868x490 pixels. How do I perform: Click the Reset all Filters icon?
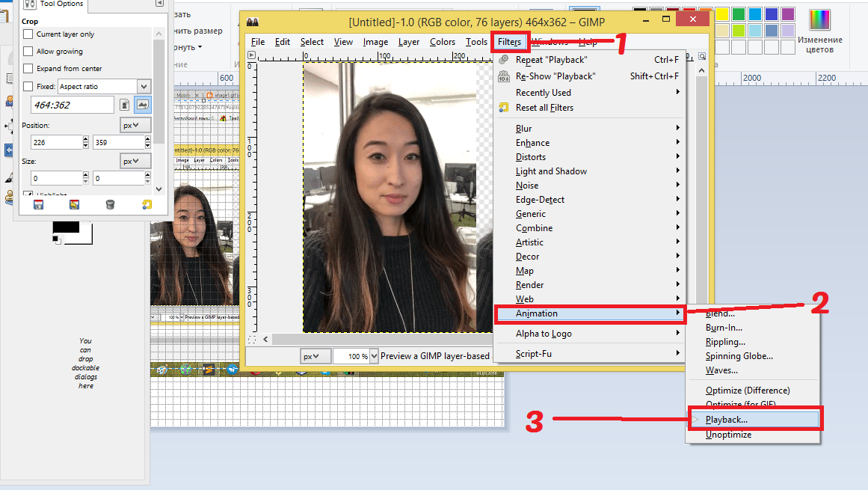[504, 108]
